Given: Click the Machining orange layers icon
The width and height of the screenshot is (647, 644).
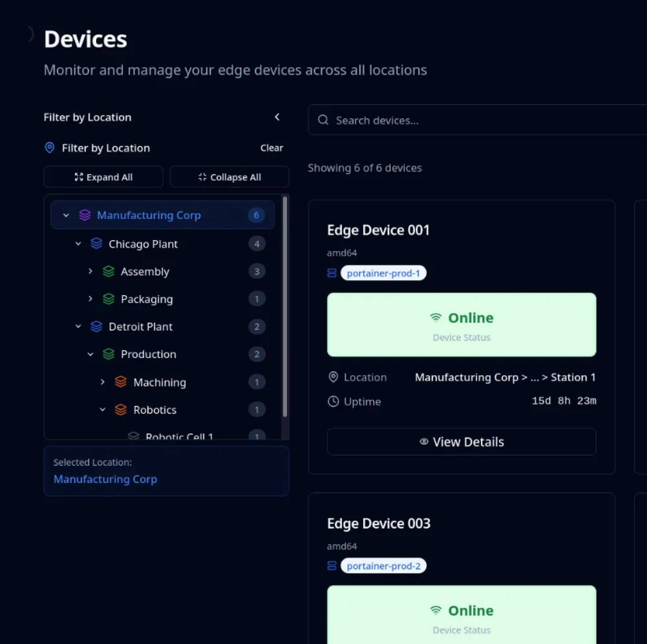Looking at the screenshot, I should [121, 382].
